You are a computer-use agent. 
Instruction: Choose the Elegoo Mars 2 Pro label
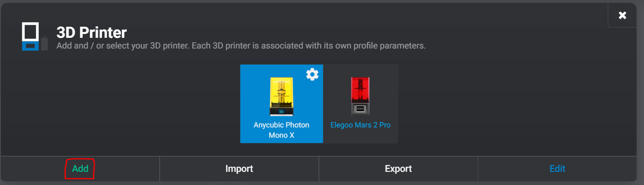coord(360,125)
